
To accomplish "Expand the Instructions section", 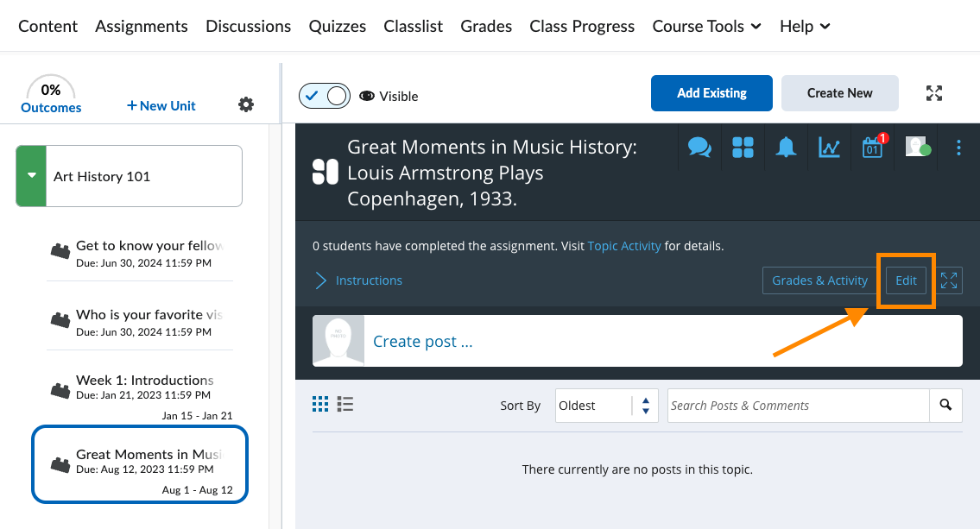I will [x=359, y=280].
